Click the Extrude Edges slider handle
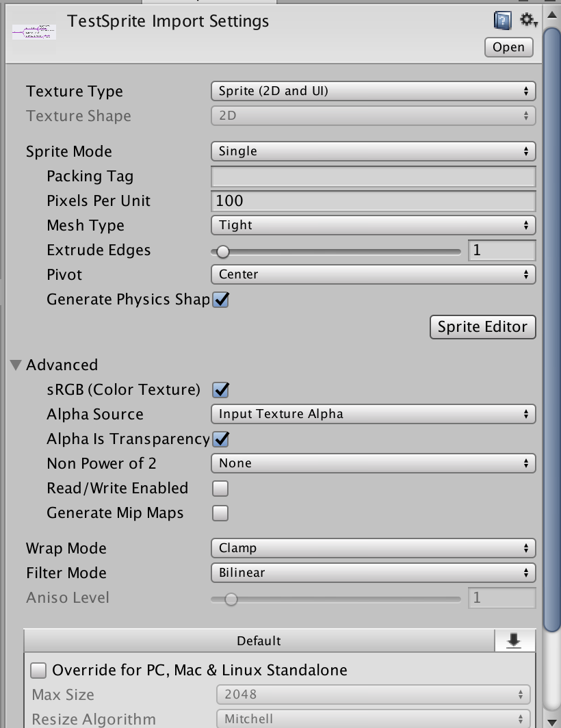561x728 pixels. click(x=223, y=252)
